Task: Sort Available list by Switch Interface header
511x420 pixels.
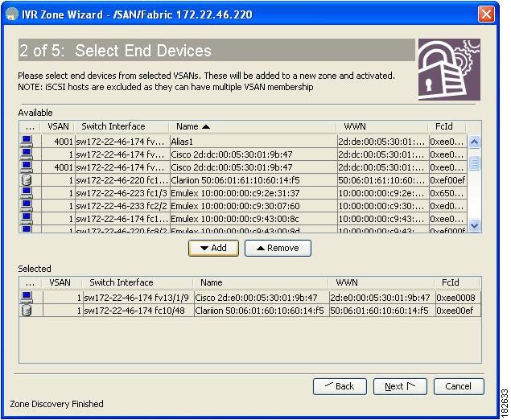Action: pyautogui.click(x=122, y=126)
